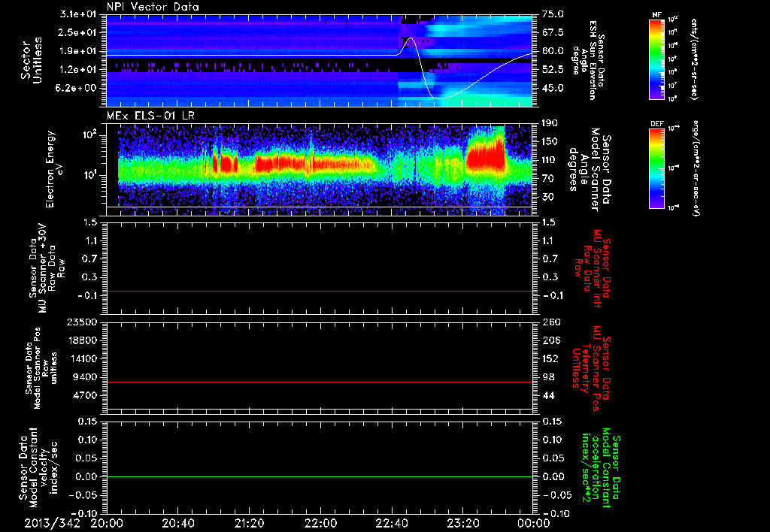Click the 98 telemetry tick value
This screenshot has width=770, height=532.
pyautogui.click(x=548, y=377)
